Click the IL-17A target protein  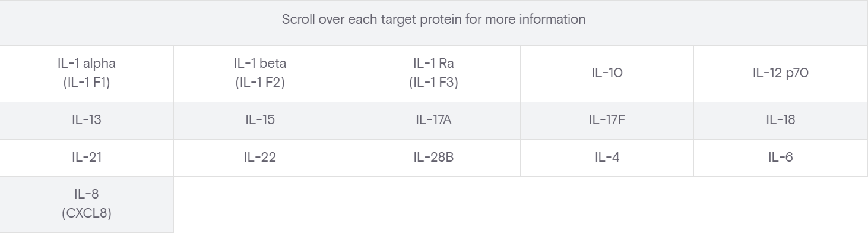433,120
